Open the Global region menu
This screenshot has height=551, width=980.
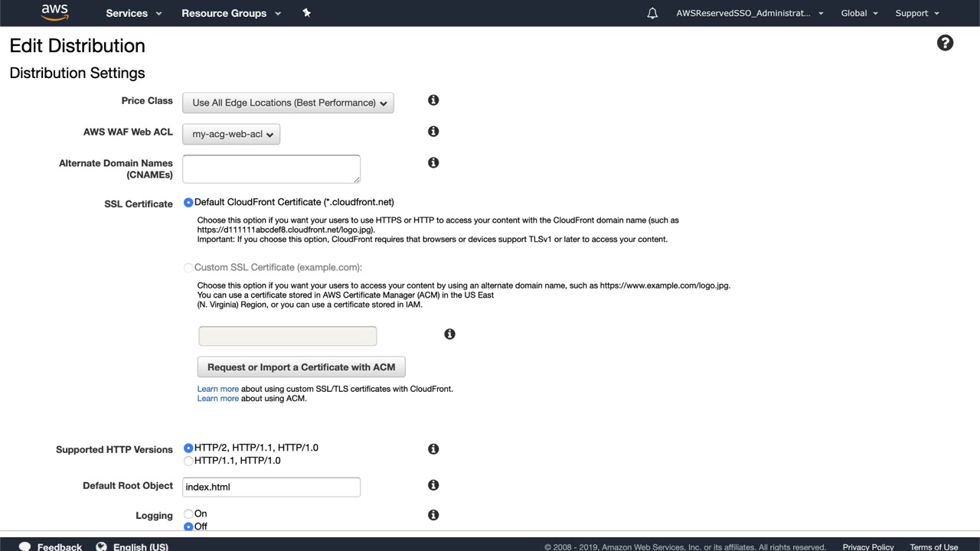860,13
